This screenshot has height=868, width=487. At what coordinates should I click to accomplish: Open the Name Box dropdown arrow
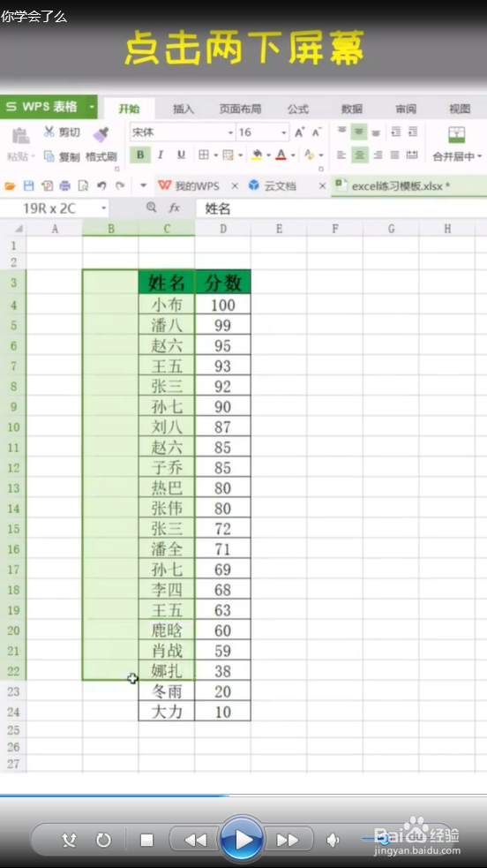(103, 208)
